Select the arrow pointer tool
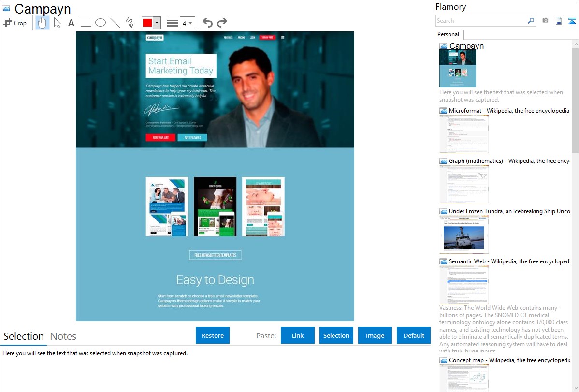Screen dimensions: 579x392 [57, 23]
